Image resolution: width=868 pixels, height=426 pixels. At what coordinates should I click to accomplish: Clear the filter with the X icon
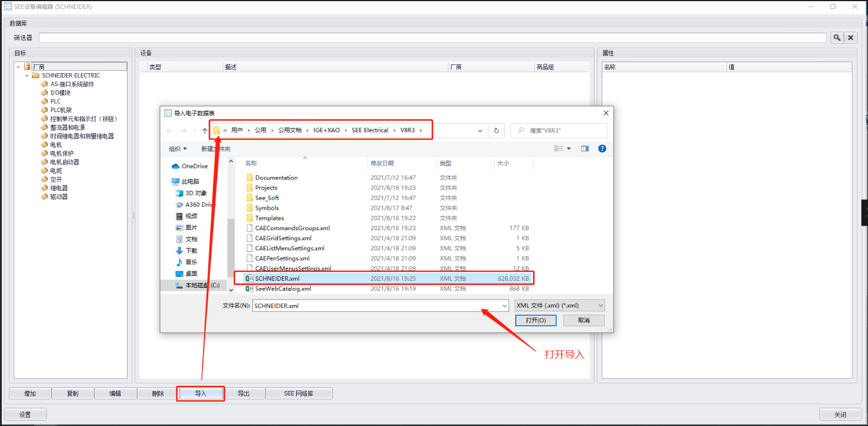[851, 38]
